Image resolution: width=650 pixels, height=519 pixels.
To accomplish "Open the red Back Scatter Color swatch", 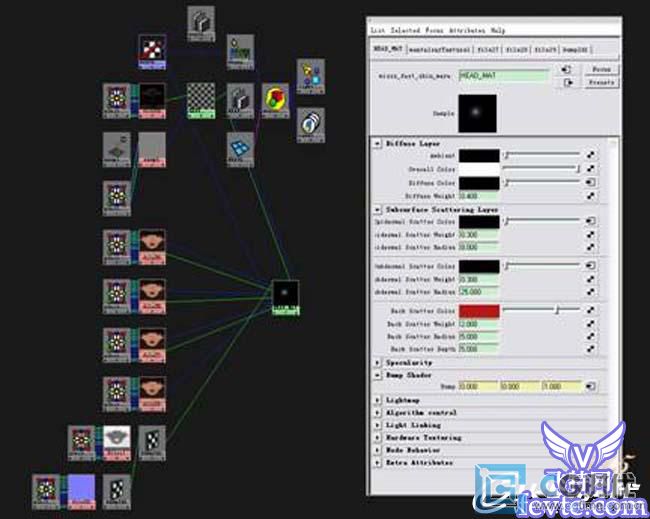I will pyautogui.click(x=479, y=311).
